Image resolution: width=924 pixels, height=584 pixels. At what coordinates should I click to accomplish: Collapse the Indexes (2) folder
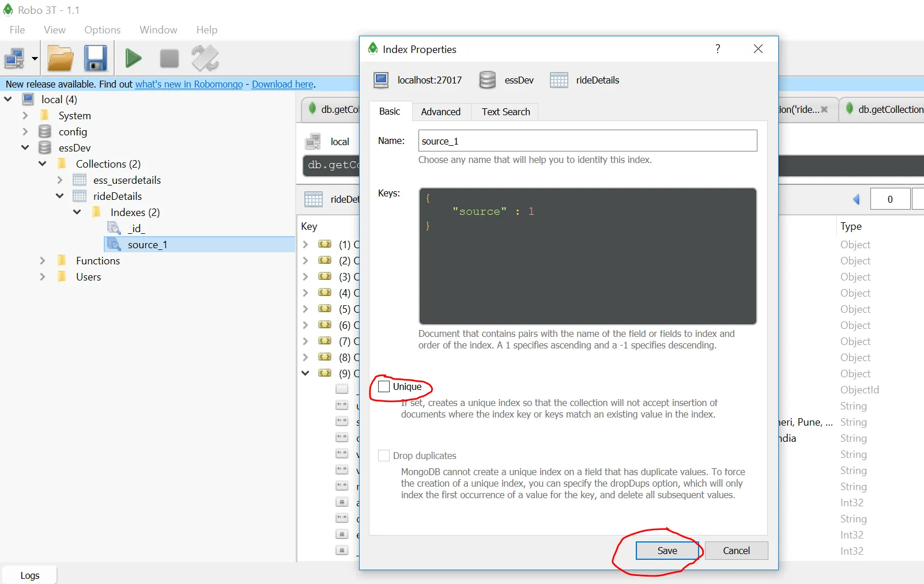tap(77, 212)
